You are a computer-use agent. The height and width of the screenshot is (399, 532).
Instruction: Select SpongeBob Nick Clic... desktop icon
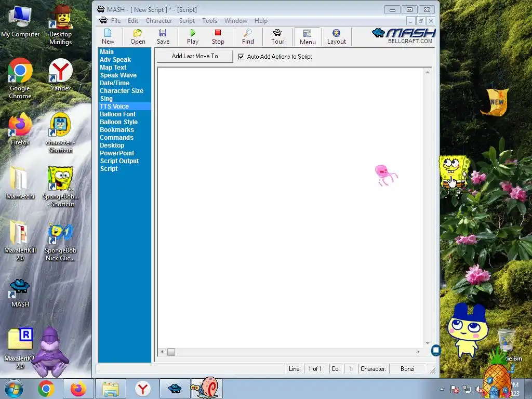(x=60, y=242)
